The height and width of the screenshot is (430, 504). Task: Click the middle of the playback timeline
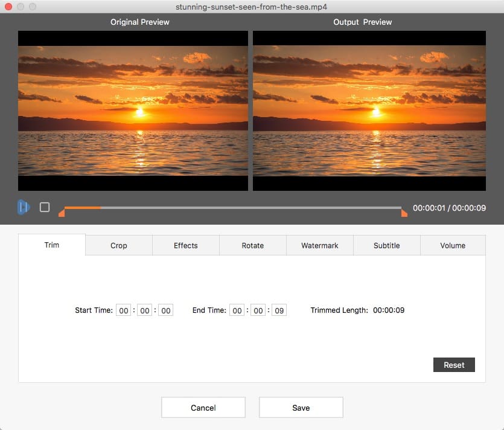click(232, 208)
